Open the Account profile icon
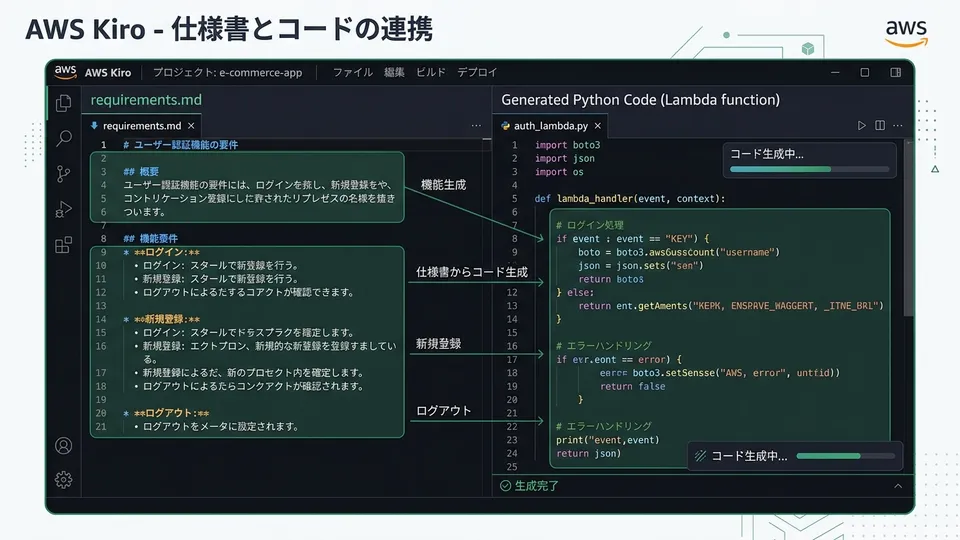This screenshot has height=540, width=960. (x=64, y=446)
